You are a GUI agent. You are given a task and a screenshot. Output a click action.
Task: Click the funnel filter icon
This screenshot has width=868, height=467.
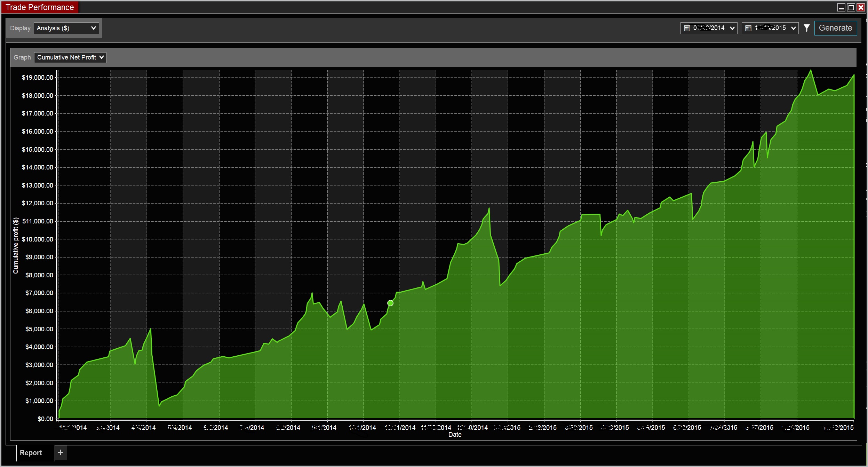(x=806, y=28)
